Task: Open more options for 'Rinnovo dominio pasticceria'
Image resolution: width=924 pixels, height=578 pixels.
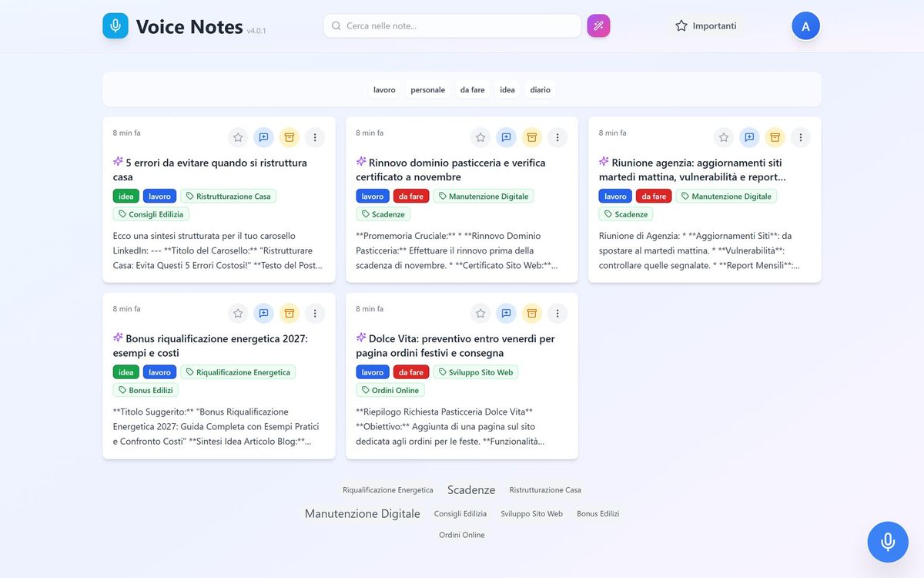Action: [x=557, y=138]
